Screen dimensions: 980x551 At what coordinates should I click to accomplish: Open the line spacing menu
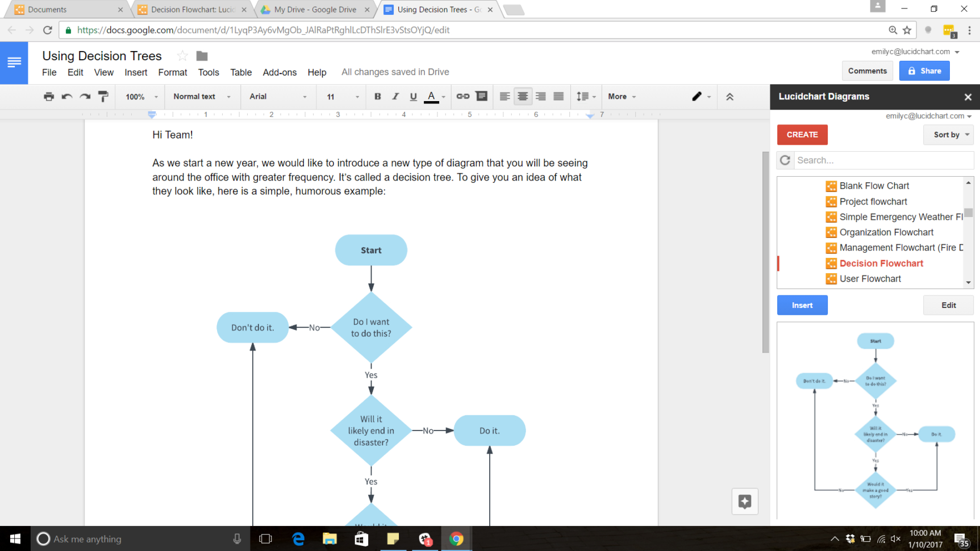click(586, 97)
